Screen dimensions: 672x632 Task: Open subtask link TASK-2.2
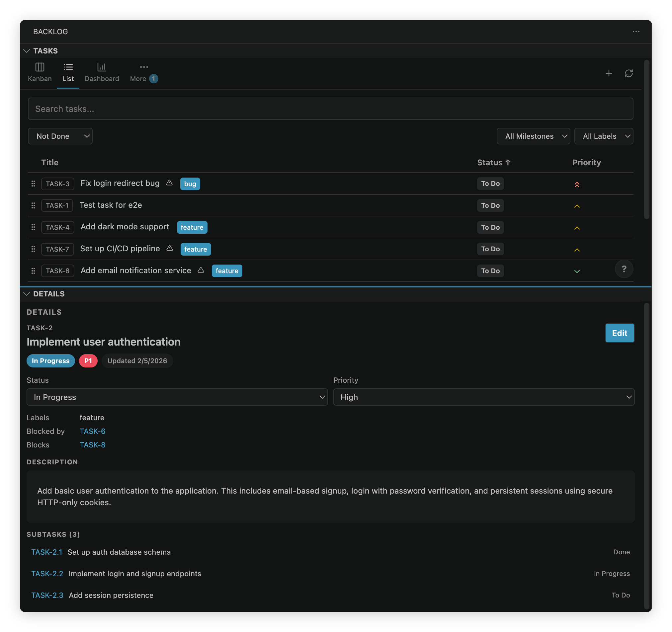coord(47,574)
